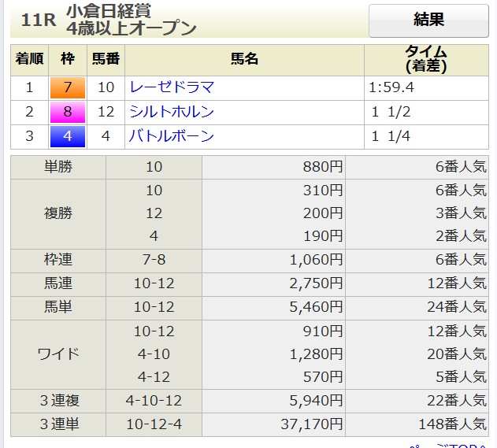This screenshot has height=448, width=497.
Task: Click the winning time 1:59.4
Action: click(391, 87)
